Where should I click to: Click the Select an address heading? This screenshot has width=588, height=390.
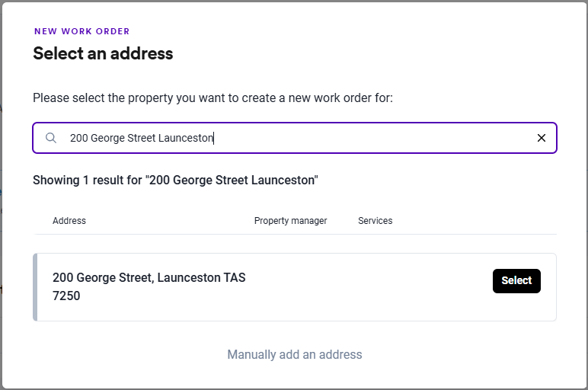tap(103, 53)
